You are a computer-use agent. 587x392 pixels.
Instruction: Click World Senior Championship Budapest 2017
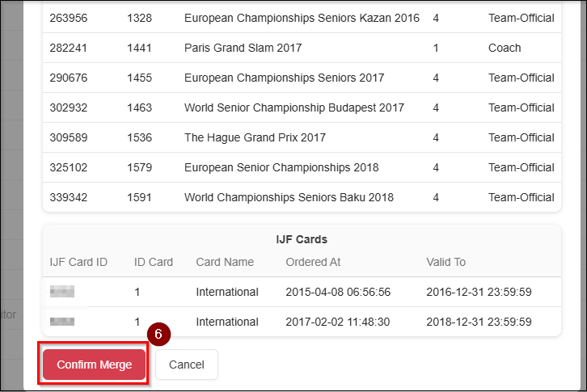(293, 107)
